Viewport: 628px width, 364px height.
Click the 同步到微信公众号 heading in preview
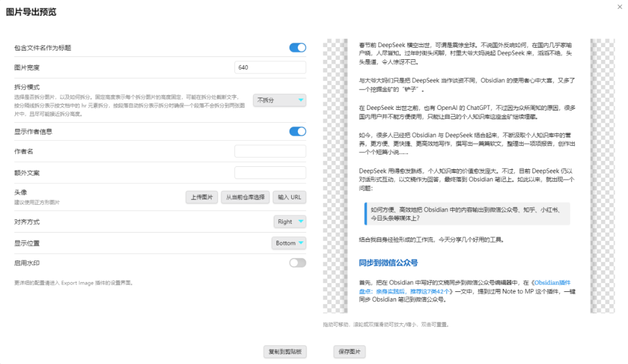388,263
